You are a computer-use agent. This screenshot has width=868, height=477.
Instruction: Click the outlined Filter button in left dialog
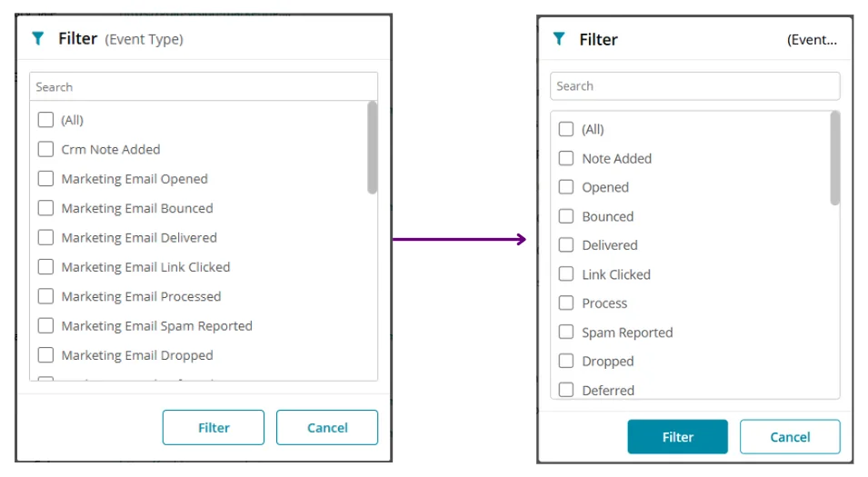214,428
